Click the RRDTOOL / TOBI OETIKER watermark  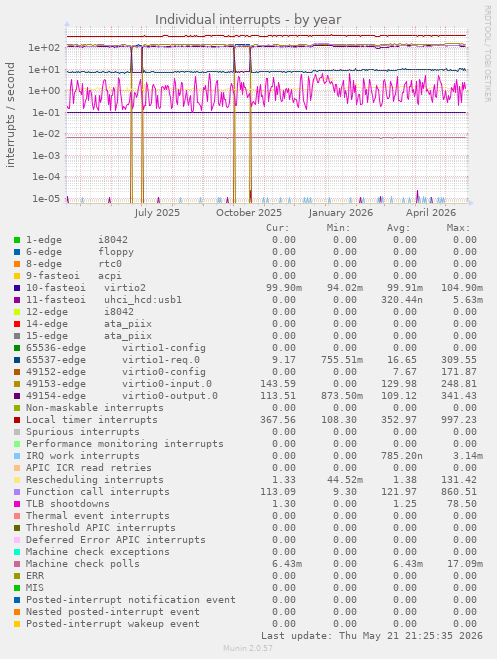(x=487, y=54)
